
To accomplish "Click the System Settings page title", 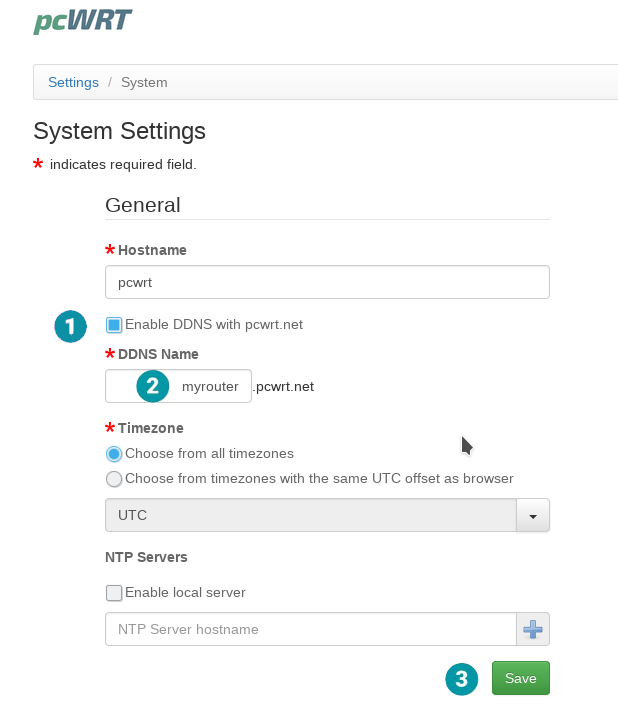I will click(x=119, y=131).
